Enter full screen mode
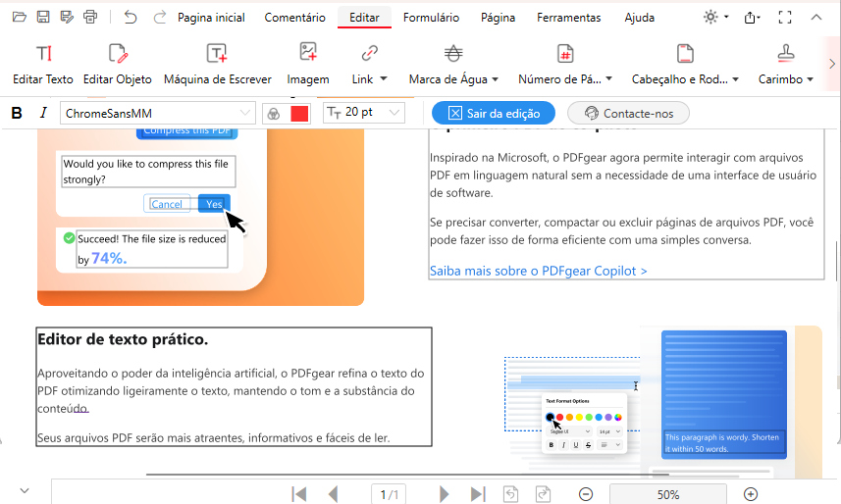Viewport: 841px width, 504px height. (x=785, y=18)
